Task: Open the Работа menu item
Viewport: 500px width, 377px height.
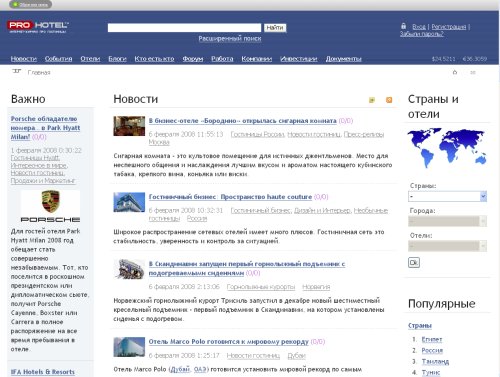Action: point(222,59)
